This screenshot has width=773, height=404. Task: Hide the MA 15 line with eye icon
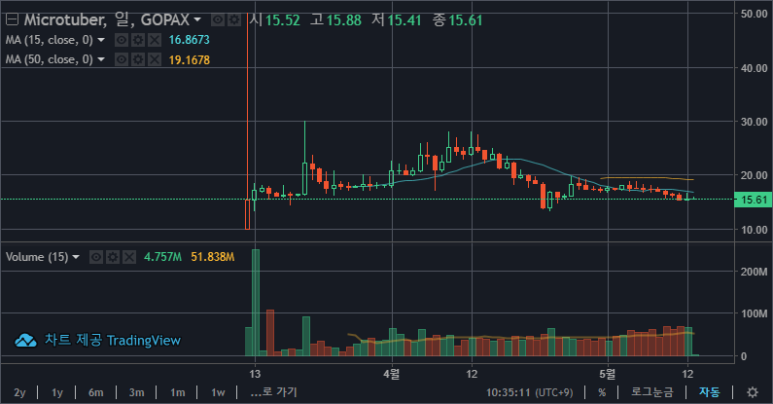[121, 40]
